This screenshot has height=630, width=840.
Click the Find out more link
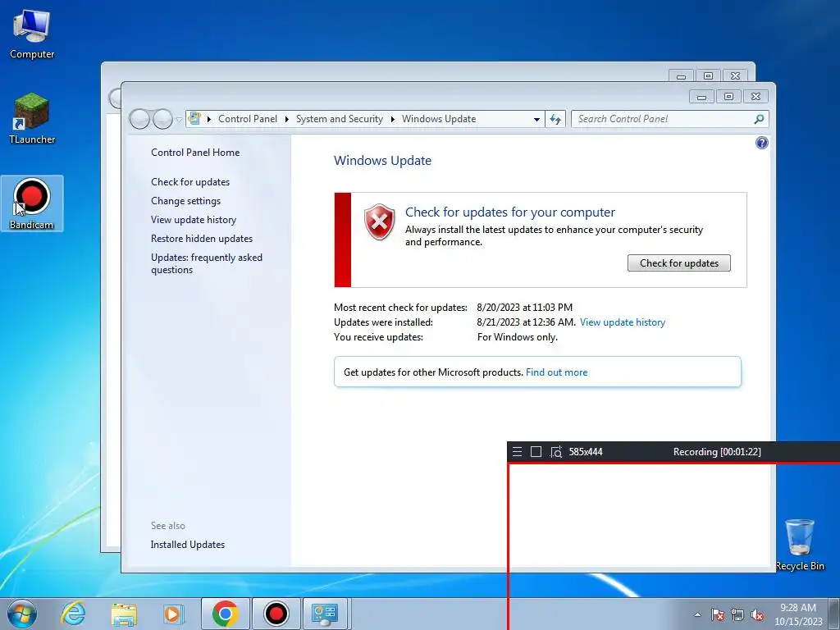point(557,372)
